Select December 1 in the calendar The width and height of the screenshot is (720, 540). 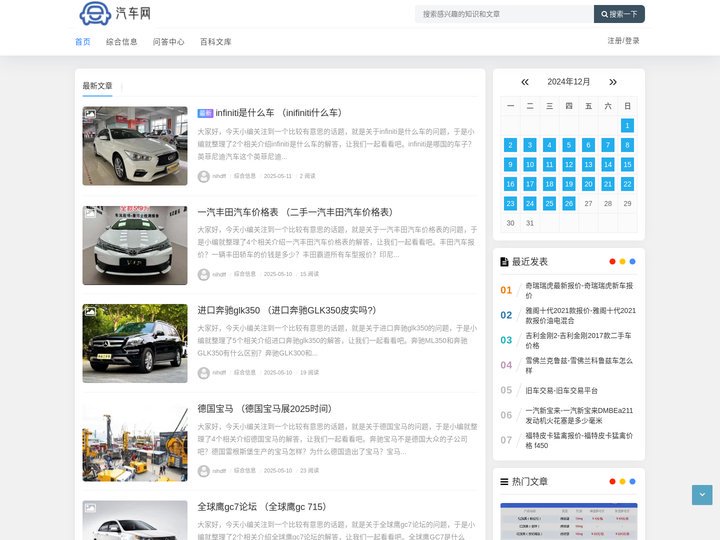tap(627, 125)
